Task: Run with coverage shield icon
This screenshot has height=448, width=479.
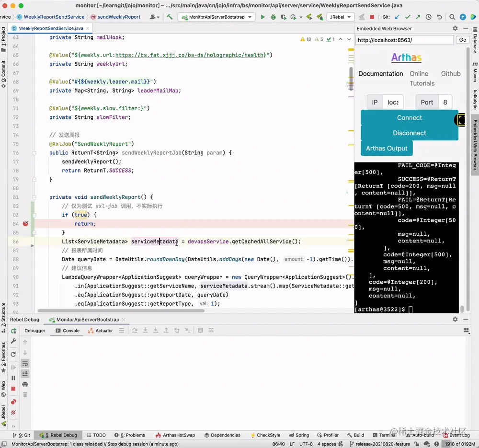Action: (x=283, y=17)
